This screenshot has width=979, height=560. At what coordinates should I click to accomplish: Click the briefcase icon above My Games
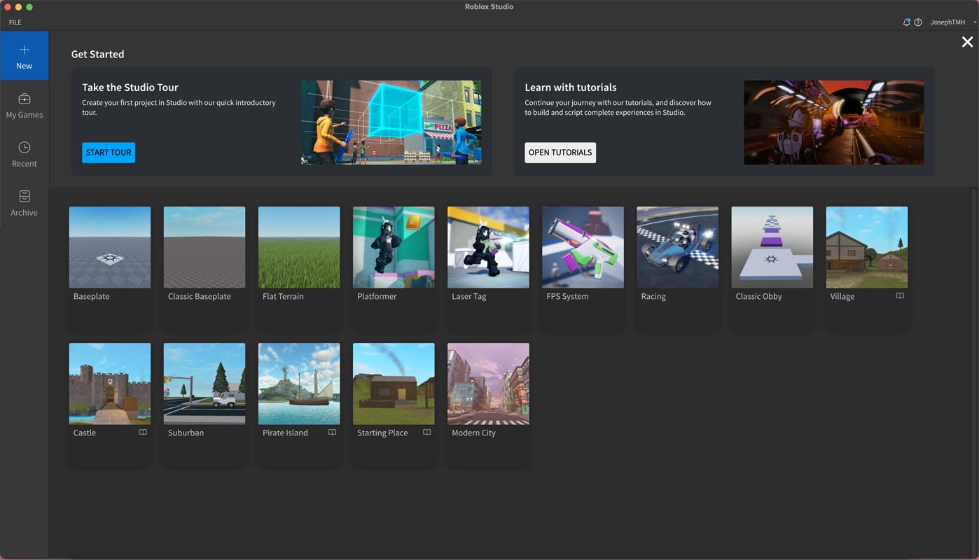point(24,99)
